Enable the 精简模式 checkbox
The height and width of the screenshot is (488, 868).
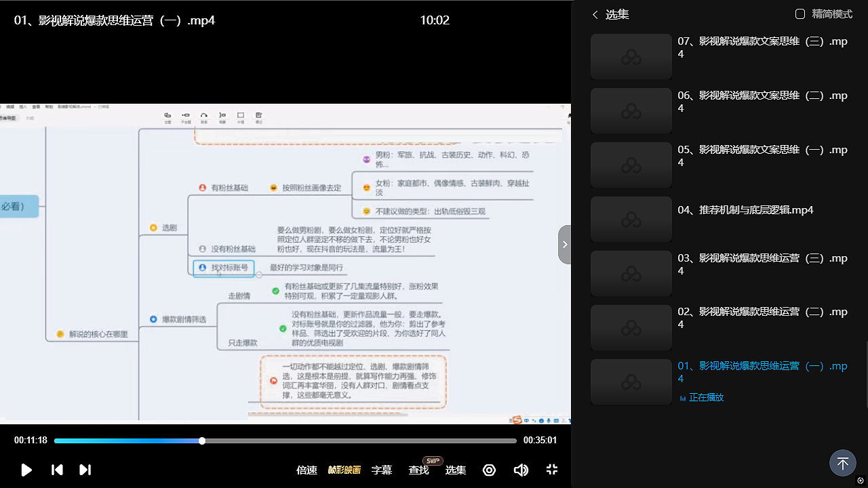point(800,14)
